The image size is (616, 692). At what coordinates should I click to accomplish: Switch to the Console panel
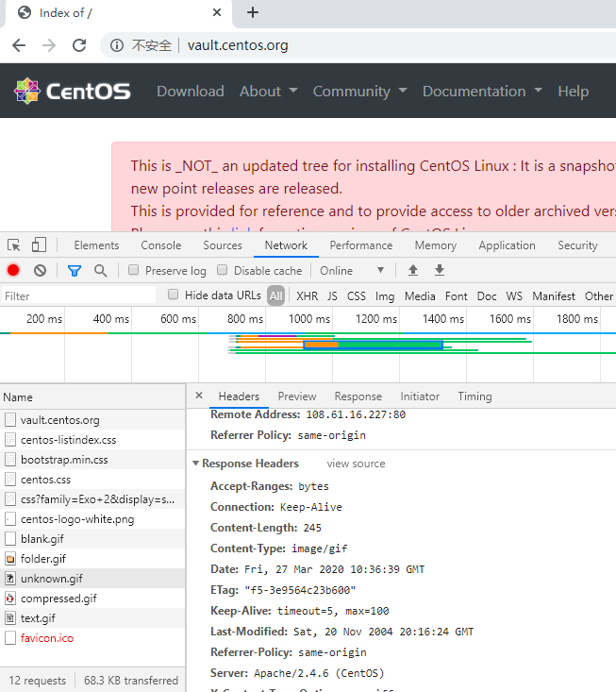pyautogui.click(x=161, y=245)
